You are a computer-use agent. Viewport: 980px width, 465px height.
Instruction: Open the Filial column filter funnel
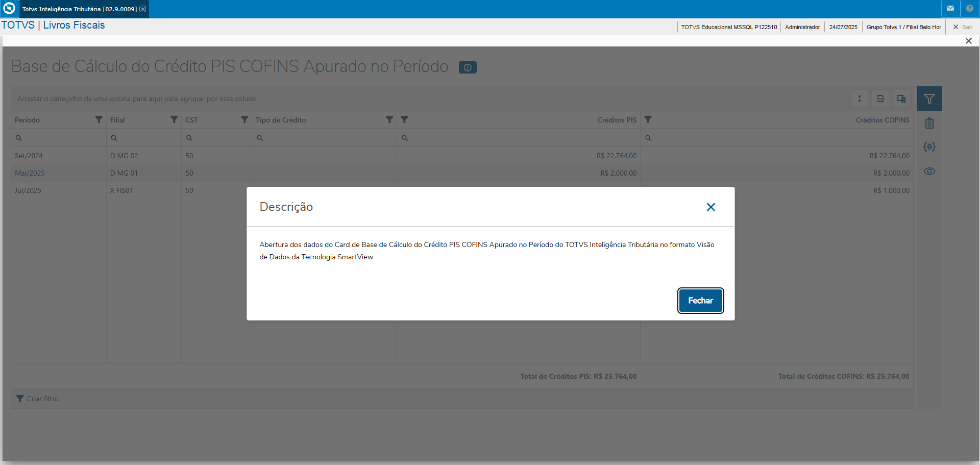174,119
